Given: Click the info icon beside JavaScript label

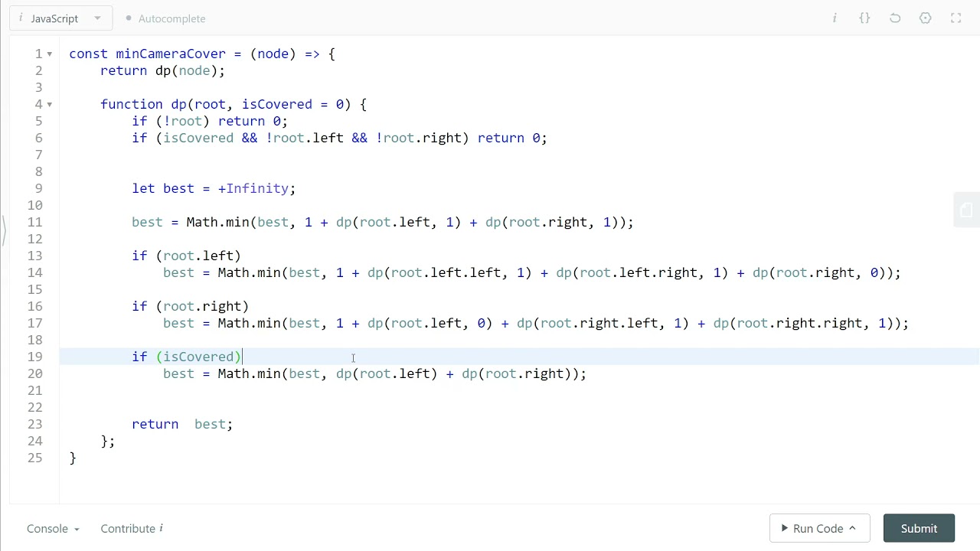Looking at the screenshot, I should (21, 18).
